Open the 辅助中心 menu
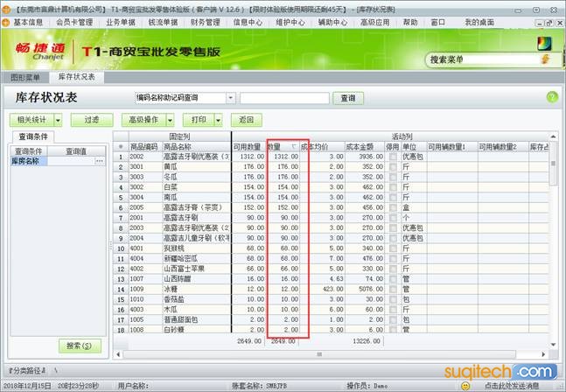This screenshot has height=392, width=566. [x=332, y=23]
